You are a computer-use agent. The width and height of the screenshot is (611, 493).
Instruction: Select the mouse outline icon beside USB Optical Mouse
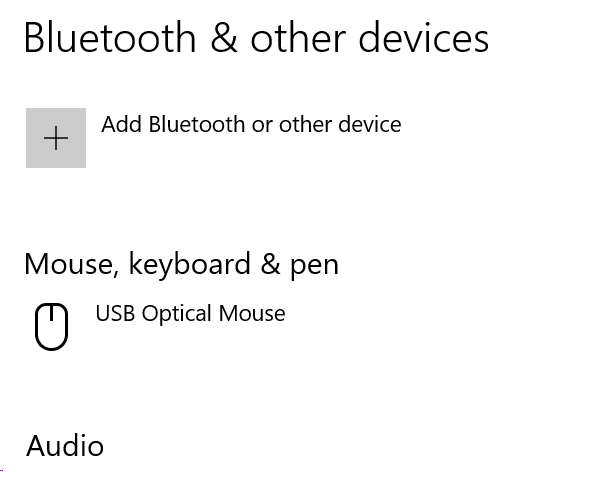click(52, 327)
